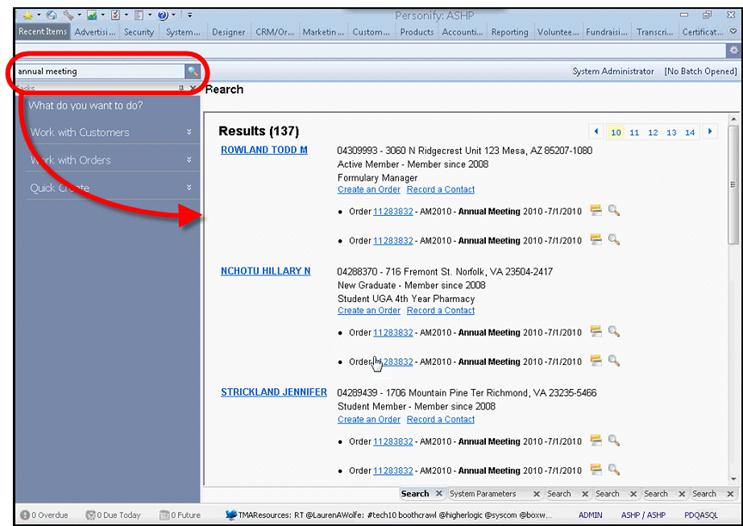
Task: Switch to the System Parameters tab
Action: point(483,494)
